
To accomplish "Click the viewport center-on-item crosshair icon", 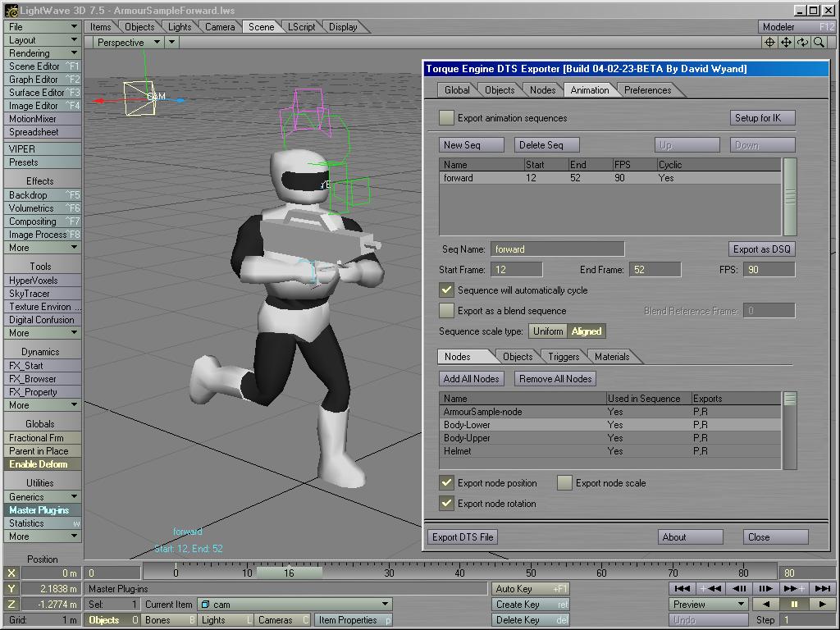I will 770,43.
